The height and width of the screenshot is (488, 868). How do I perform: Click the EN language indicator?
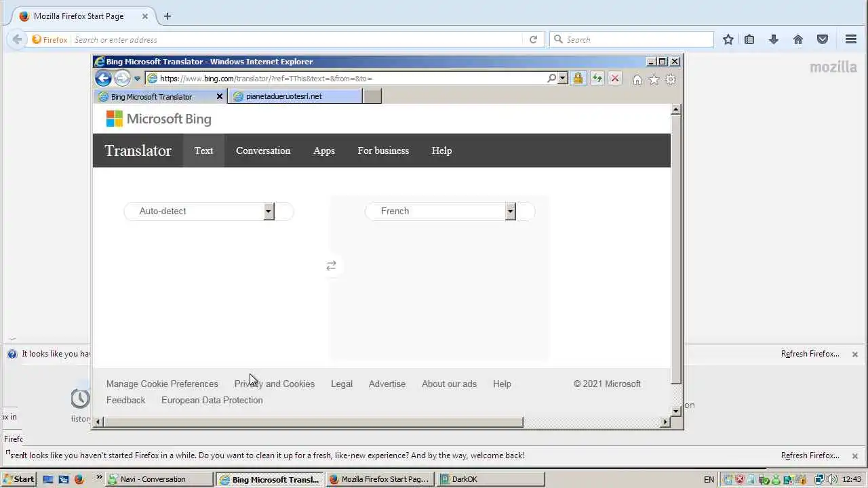[709, 479]
